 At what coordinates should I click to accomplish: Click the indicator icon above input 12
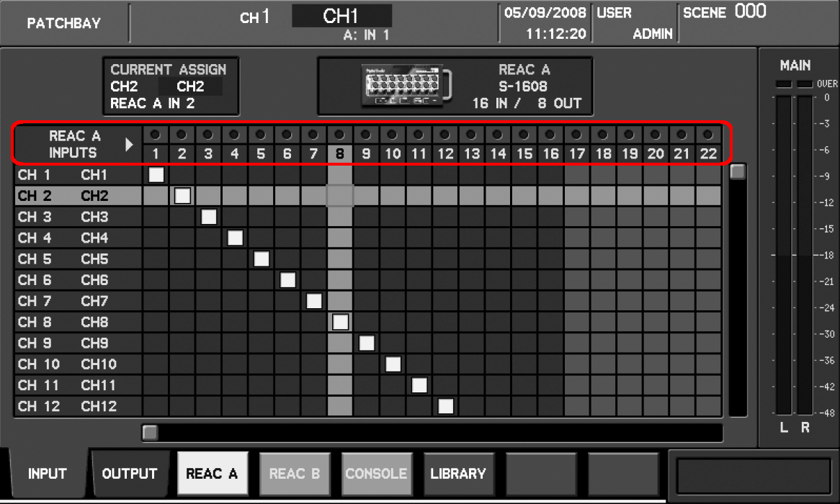[445, 135]
